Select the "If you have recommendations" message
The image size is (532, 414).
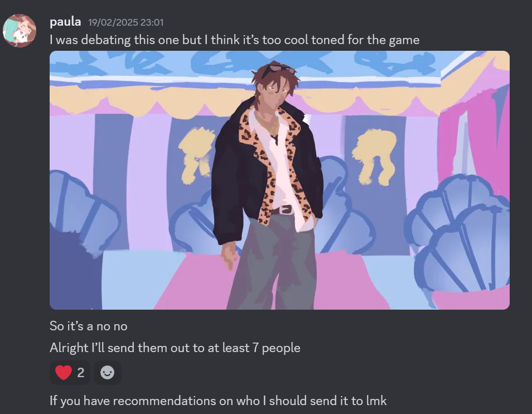coord(218,401)
